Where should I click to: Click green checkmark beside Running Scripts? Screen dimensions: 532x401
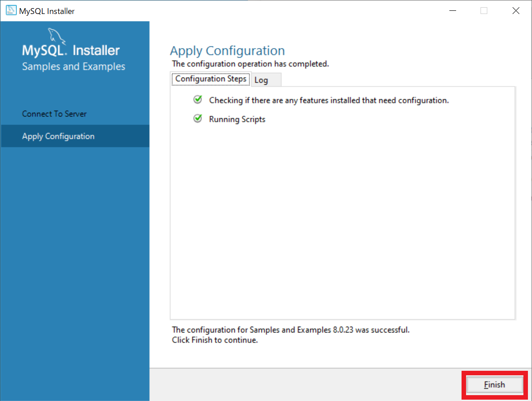click(198, 118)
